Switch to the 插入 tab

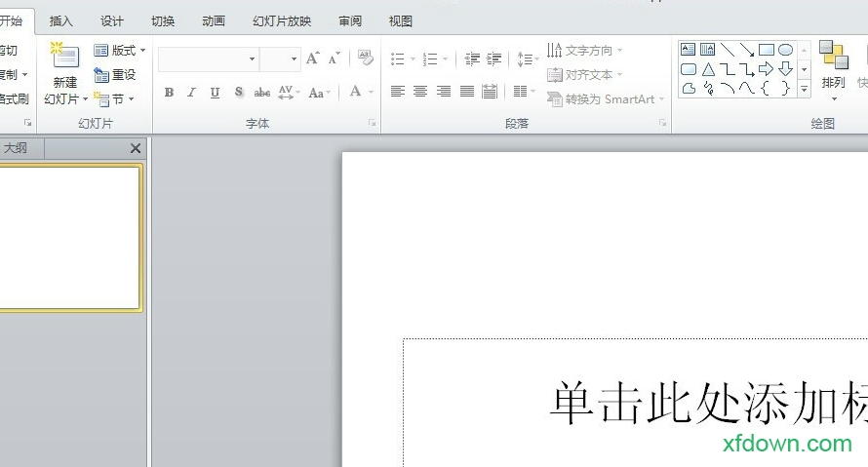click(60, 21)
